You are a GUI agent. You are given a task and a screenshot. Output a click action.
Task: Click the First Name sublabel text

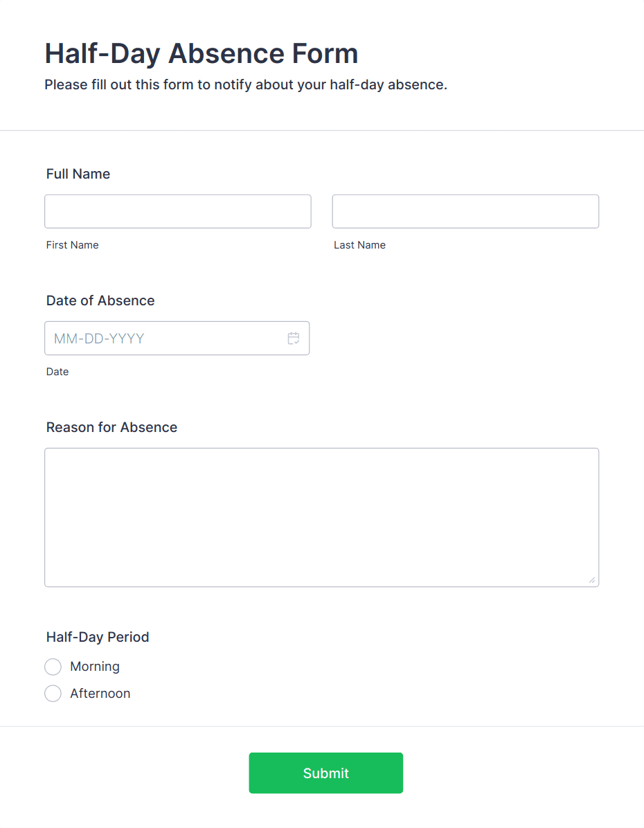coord(73,245)
